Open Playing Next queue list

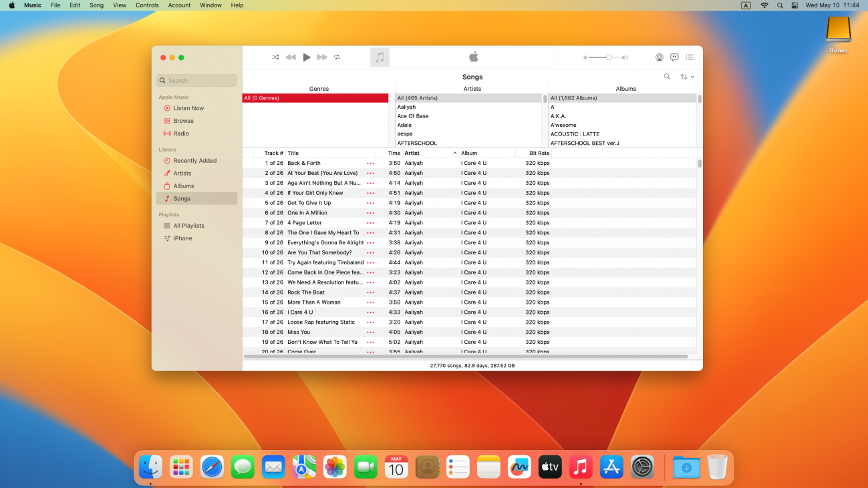pyautogui.click(x=690, y=57)
